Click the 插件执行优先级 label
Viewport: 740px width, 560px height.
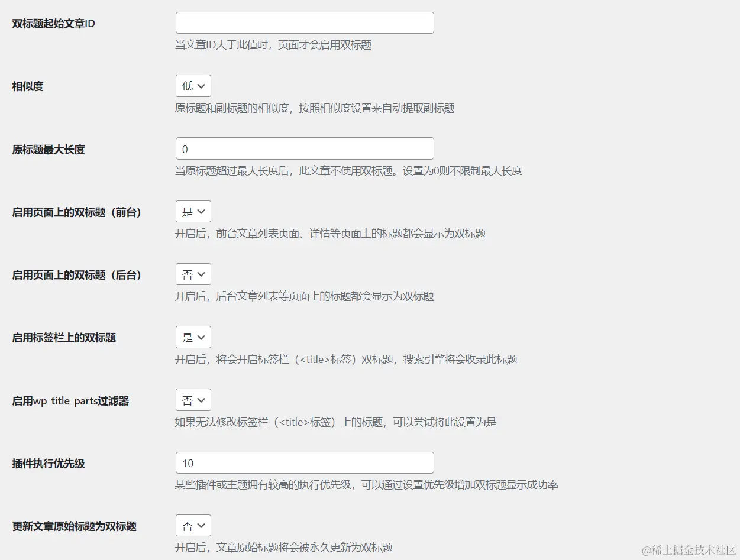(x=47, y=463)
